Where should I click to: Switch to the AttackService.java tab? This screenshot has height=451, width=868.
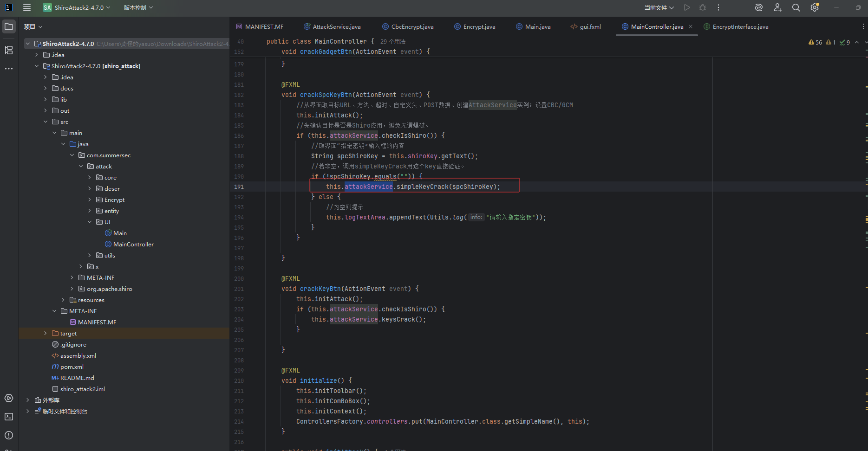[336, 27]
